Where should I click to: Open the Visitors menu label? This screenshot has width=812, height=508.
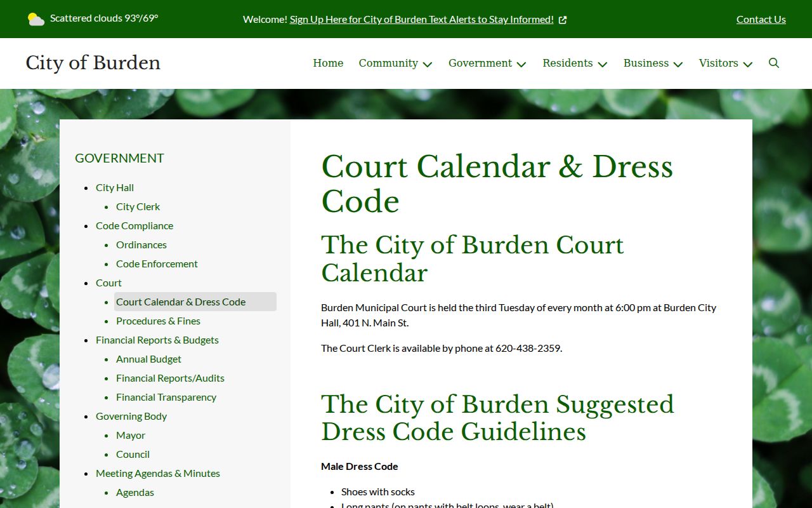719,63
